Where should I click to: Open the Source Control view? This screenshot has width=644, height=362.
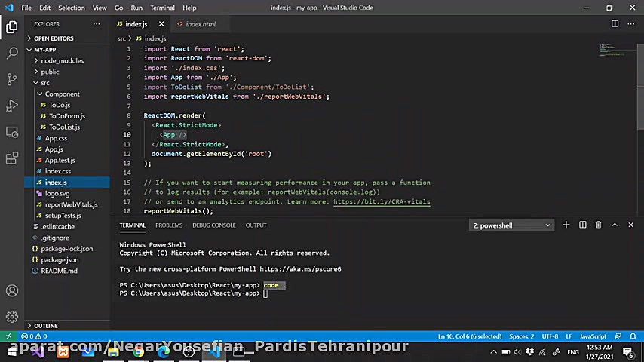(12, 79)
